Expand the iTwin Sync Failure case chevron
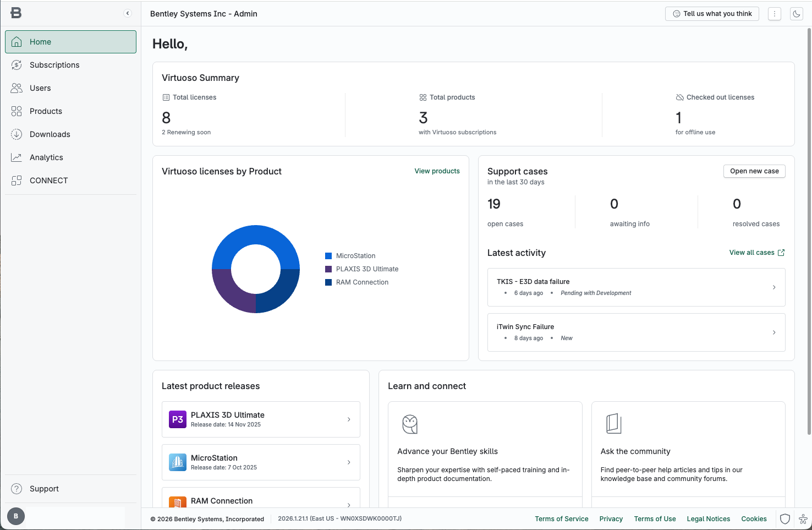 [x=774, y=332]
